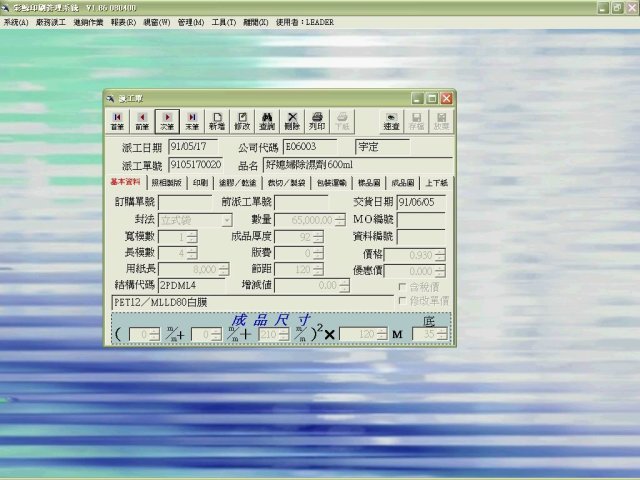Print using the 列印 printer icon
The width and height of the screenshot is (640, 480).
tap(317, 121)
